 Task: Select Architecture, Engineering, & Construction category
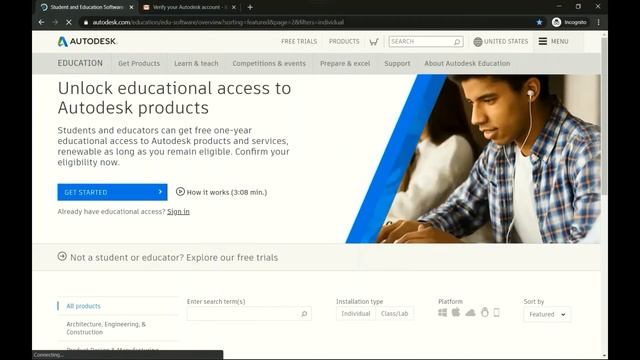(x=106, y=328)
